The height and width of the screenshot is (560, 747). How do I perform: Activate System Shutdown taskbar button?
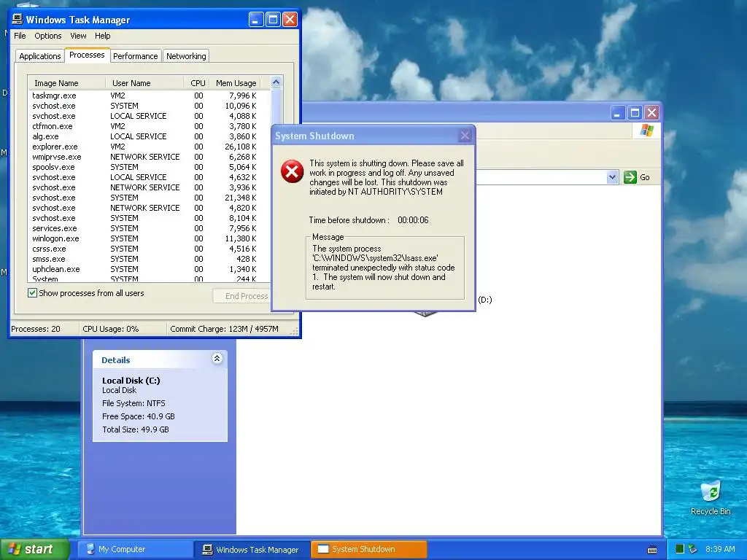[x=368, y=549]
